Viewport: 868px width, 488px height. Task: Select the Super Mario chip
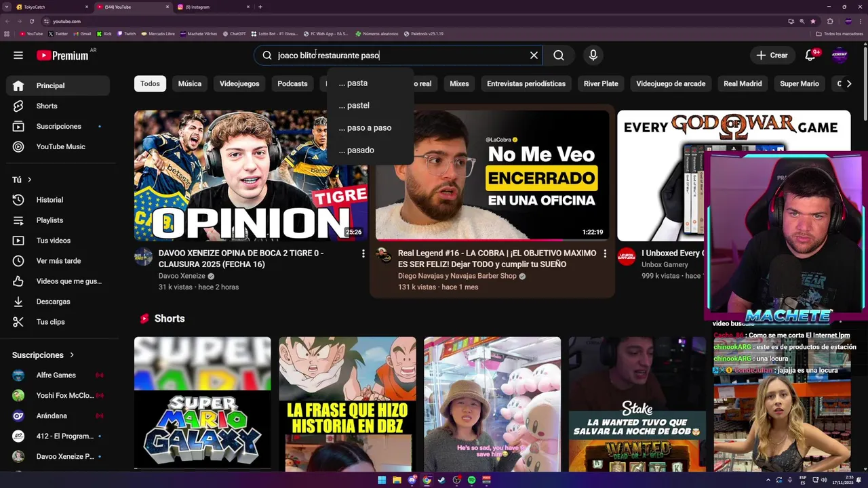(800, 84)
